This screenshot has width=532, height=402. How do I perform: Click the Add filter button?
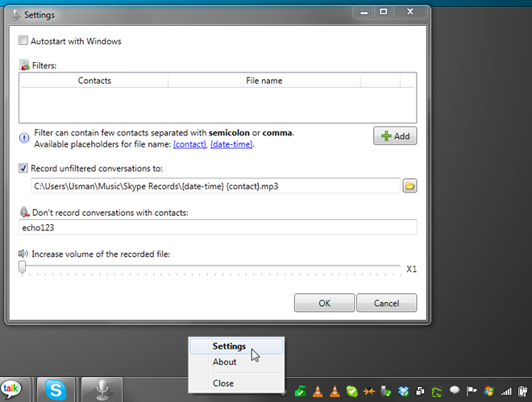point(395,136)
